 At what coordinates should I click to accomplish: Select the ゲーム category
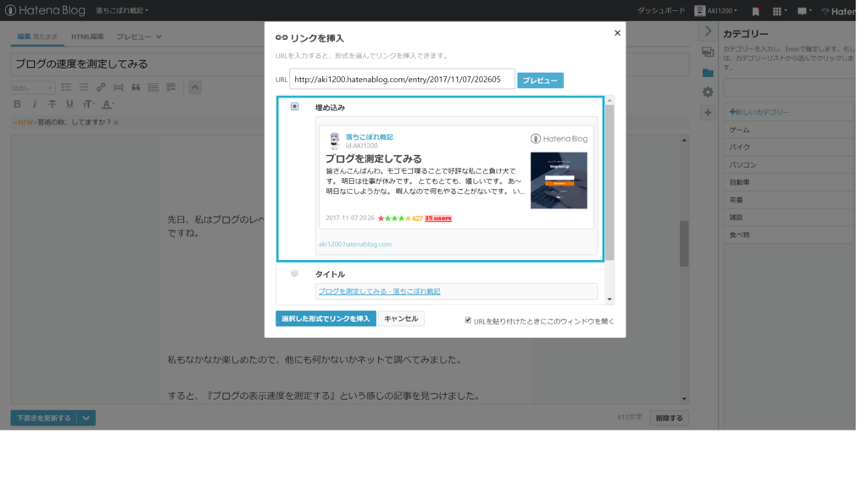(789, 130)
